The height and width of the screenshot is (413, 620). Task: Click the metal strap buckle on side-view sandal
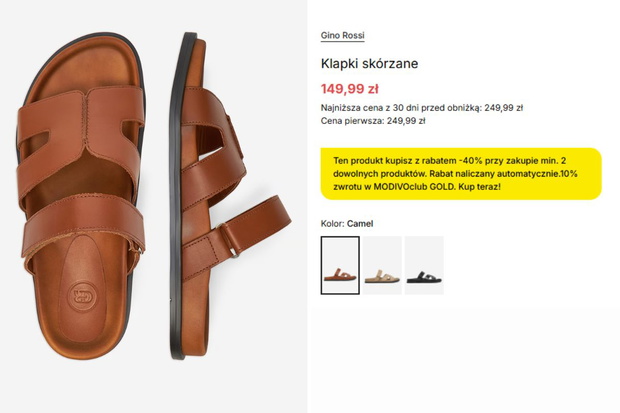click(x=234, y=253)
